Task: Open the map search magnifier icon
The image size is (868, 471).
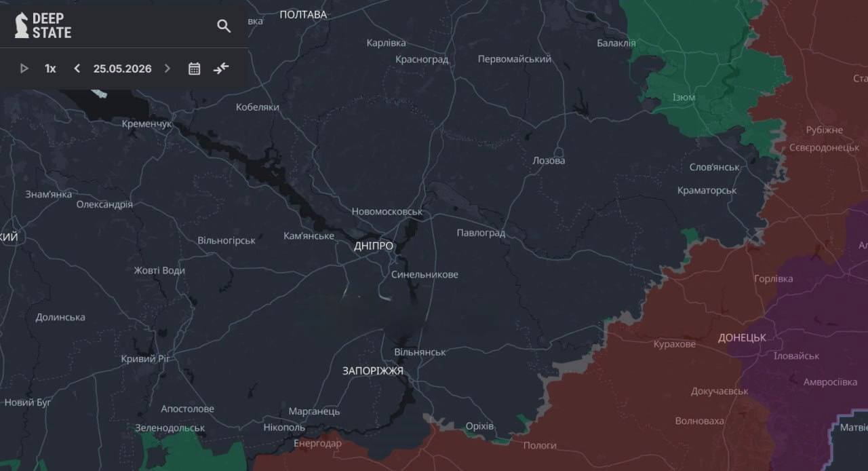Action: [224, 26]
